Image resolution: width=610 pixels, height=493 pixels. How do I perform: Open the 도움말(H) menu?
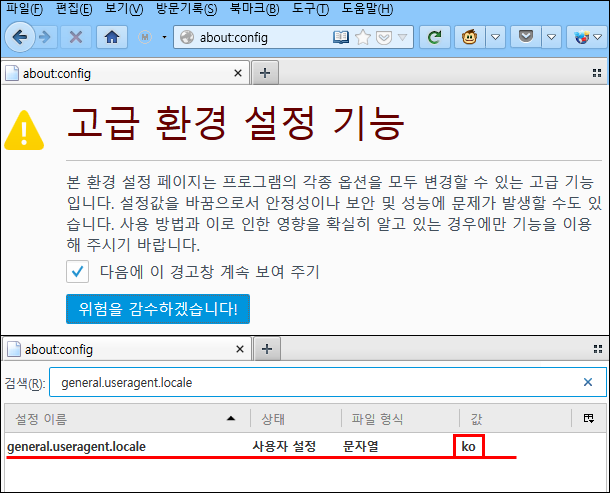367,9
